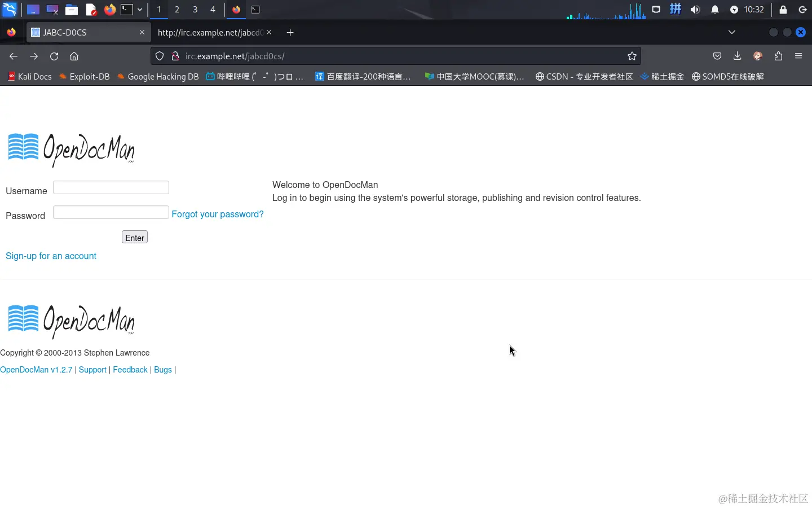The width and height of the screenshot is (812, 508).
Task: Go forward to the next page
Action: pos(34,56)
